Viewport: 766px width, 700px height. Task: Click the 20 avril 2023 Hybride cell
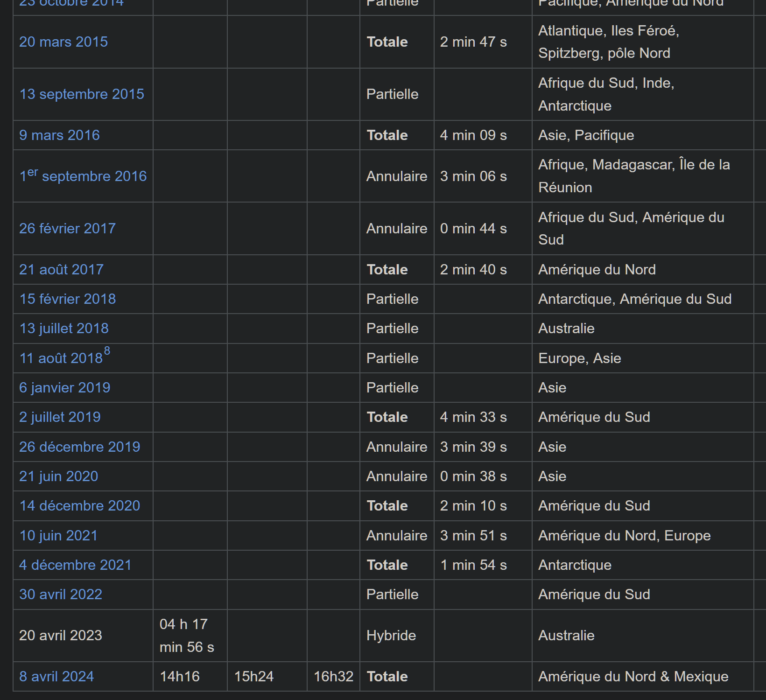click(391, 636)
